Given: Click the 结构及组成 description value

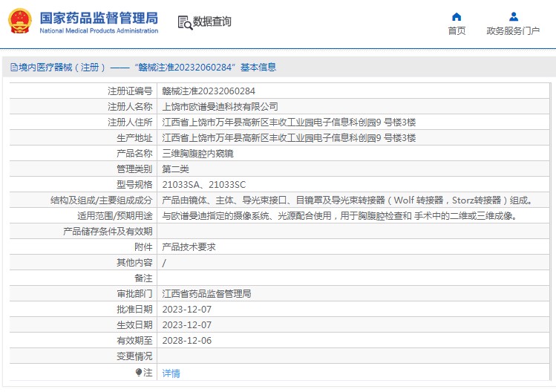Looking at the screenshot, I should 347,200.
